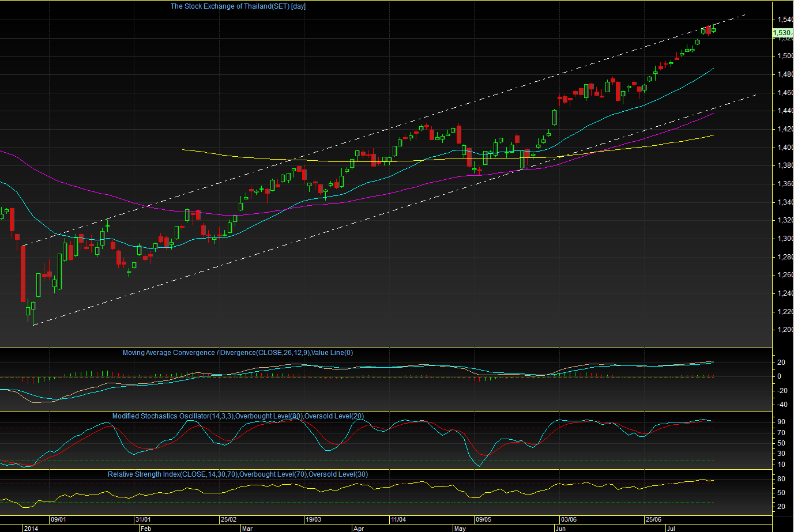The width and height of the screenshot is (794, 532).
Task: Click the 1,540 price axis label
Action: pyautogui.click(x=785, y=20)
